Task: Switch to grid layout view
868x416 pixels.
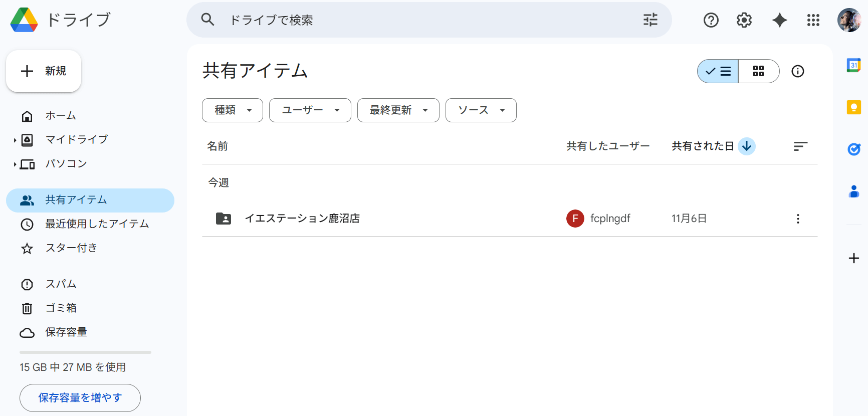Action: [758, 71]
